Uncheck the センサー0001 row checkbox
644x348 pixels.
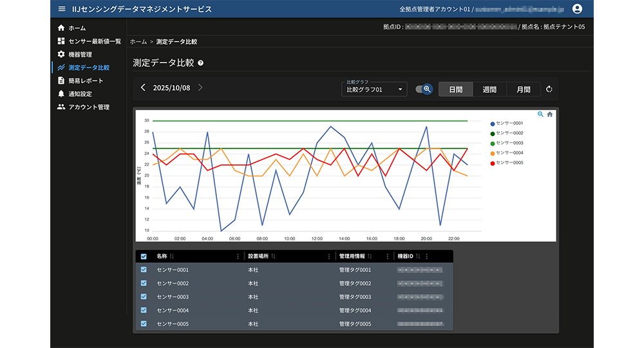click(144, 270)
